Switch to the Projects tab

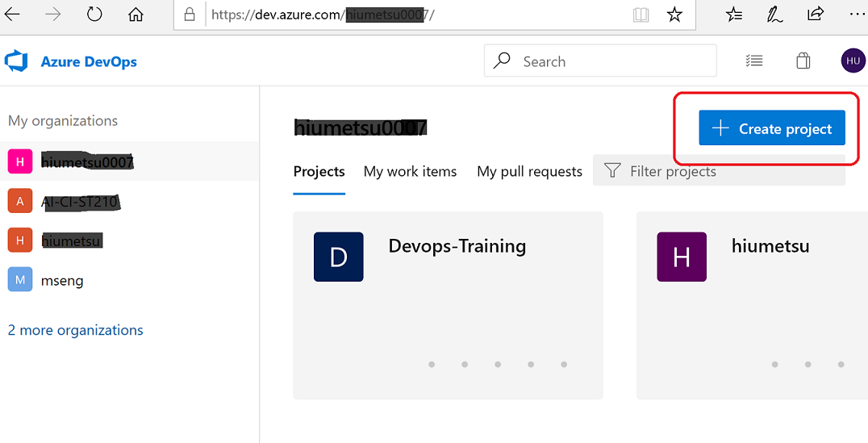tap(319, 172)
